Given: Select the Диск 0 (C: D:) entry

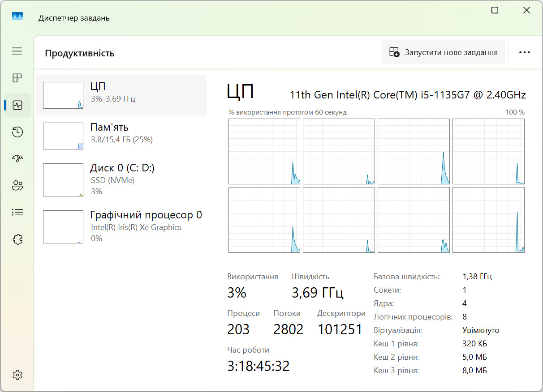Looking at the screenshot, I should (121, 179).
